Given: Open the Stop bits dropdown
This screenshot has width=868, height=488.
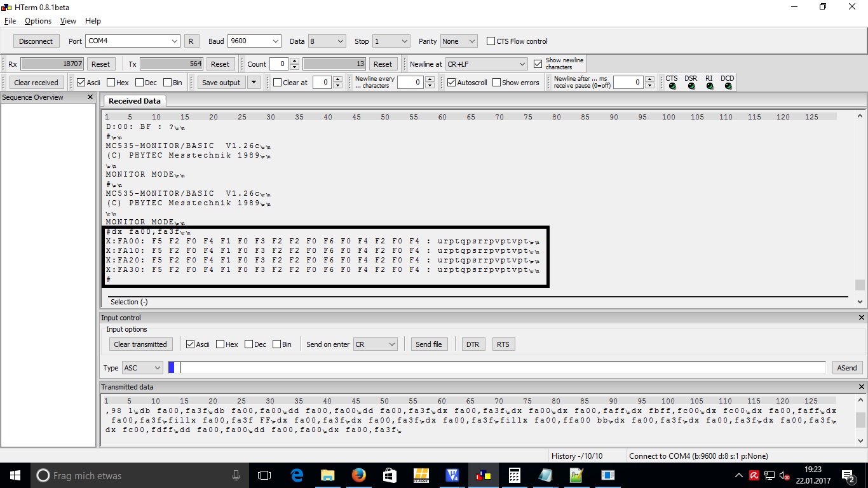Looking at the screenshot, I should coord(391,41).
